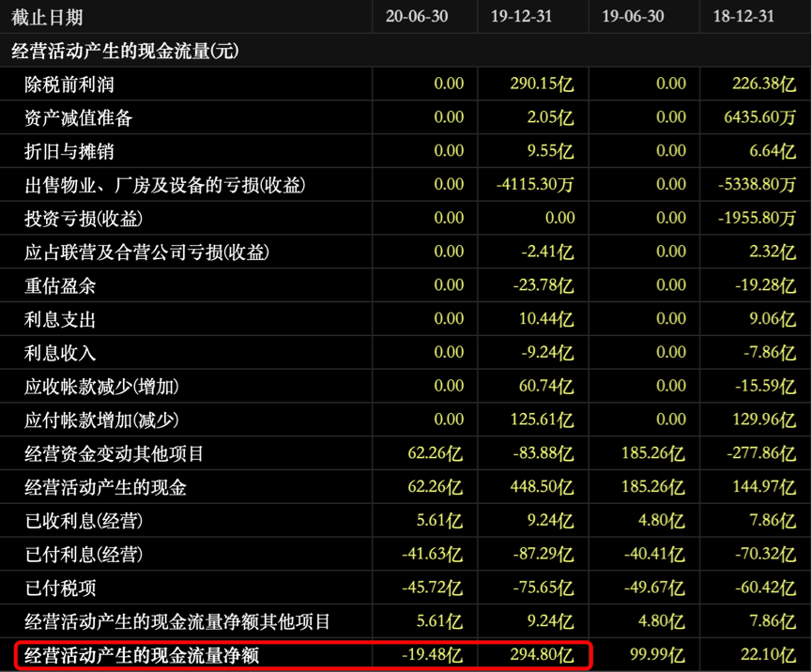This screenshot has height=672, width=812.
Task: Click the 出售物业、厂房及设备的亏损(收益) row label
Action: [x=164, y=185]
